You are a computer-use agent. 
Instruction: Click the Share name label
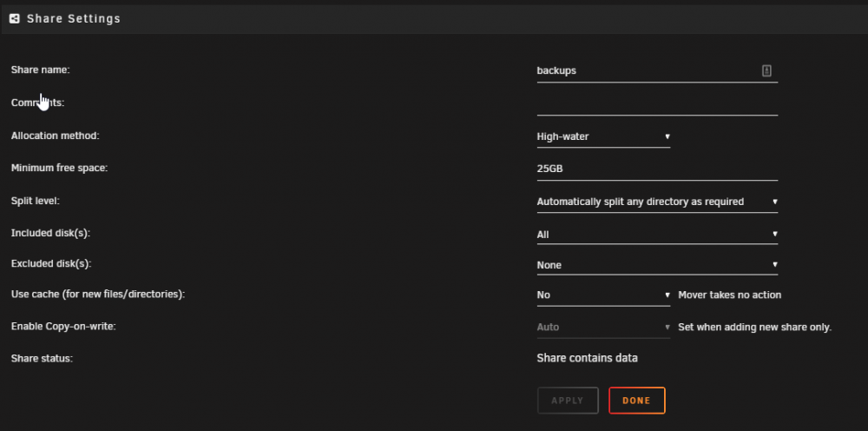pyautogui.click(x=41, y=70)
